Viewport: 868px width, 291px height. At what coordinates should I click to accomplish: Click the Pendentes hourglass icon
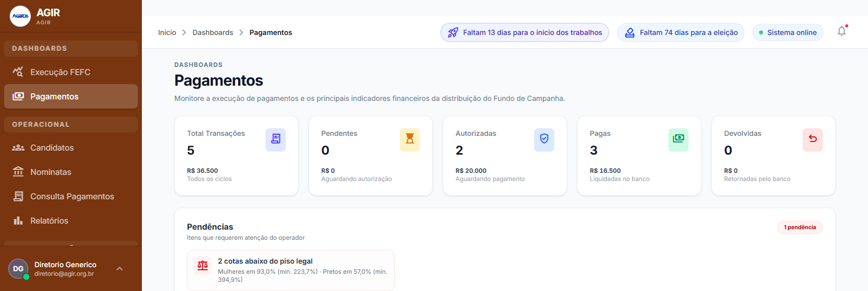click(410, 139)
